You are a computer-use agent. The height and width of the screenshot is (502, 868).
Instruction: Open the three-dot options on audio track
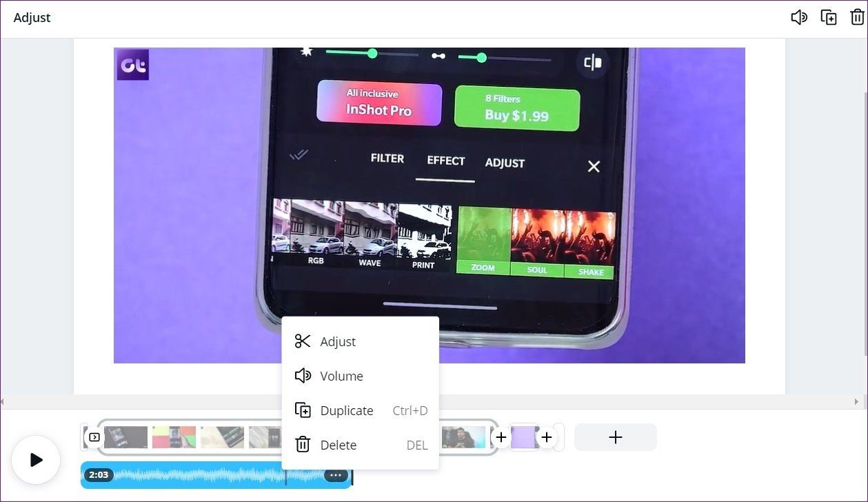click(336, 475)
